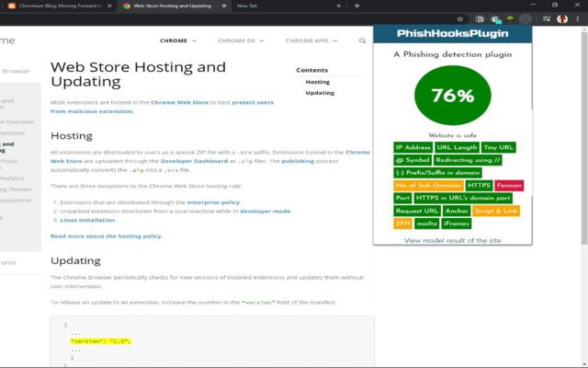Screen dimensions: 588x368
Task: Open the LinkedIn extension icon in toolbar
Action: click(480, 18)
